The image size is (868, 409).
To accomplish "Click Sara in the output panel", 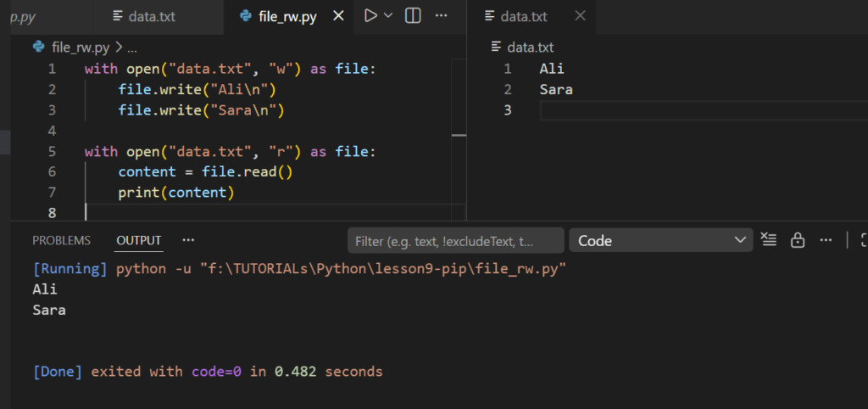I will [x=49, y=310].
